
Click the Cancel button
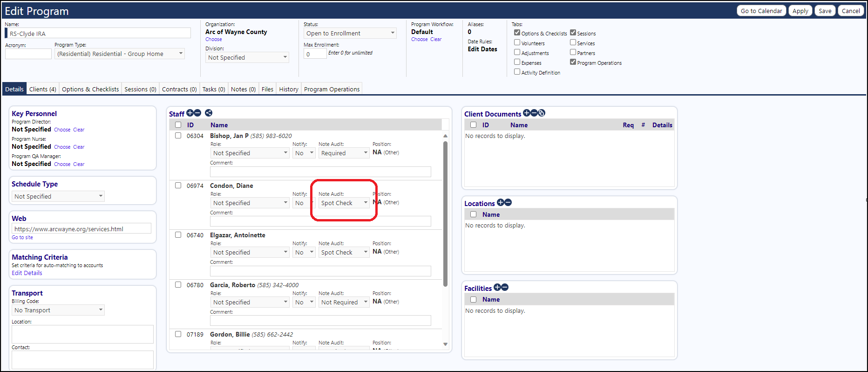coord(851,11)
